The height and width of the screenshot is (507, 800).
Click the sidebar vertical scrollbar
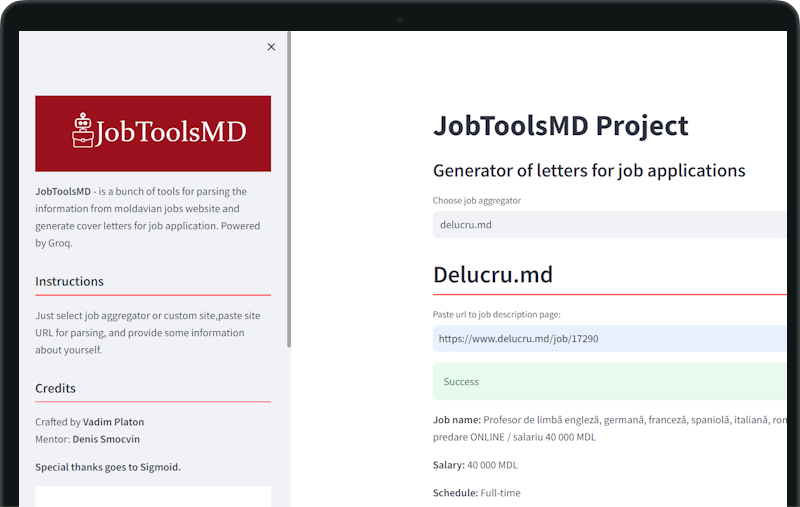289,190
